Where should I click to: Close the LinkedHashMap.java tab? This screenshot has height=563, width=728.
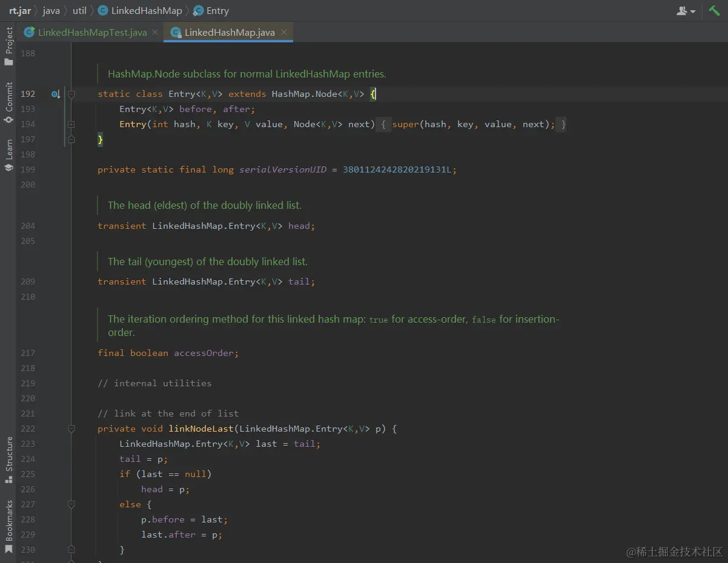283,32
